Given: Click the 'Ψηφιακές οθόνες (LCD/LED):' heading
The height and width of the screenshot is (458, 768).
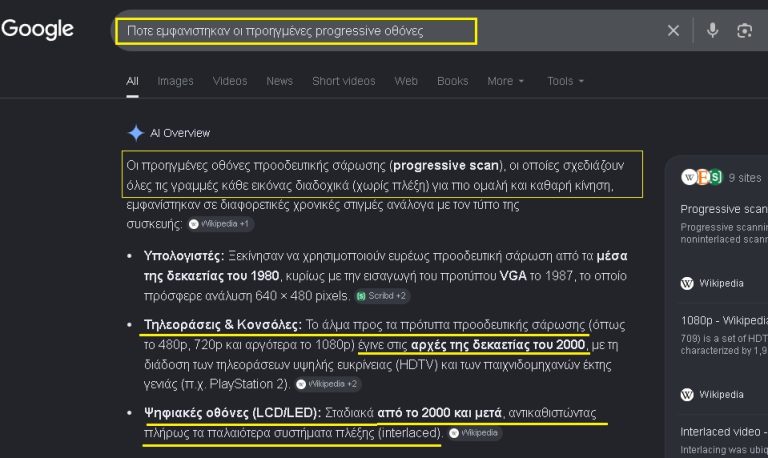Looking at the screenshot, I should pyautogui.click(x=233, y=413).
